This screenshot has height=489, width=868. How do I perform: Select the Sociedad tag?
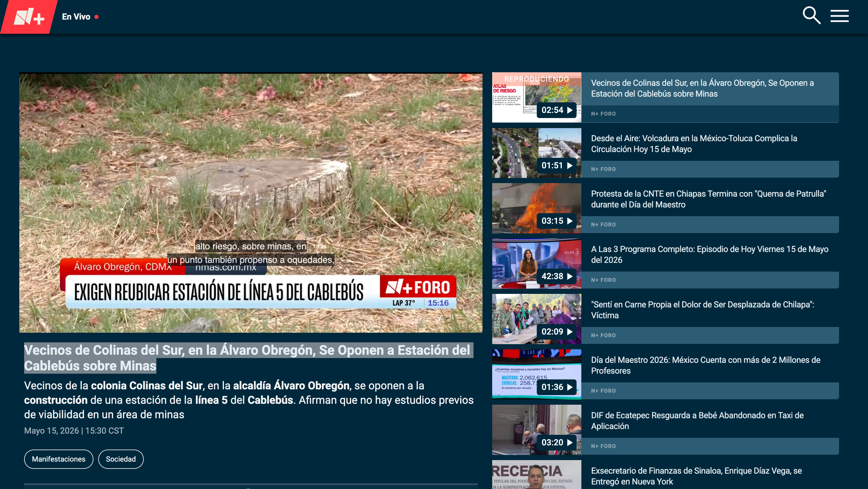coord(121,459)
